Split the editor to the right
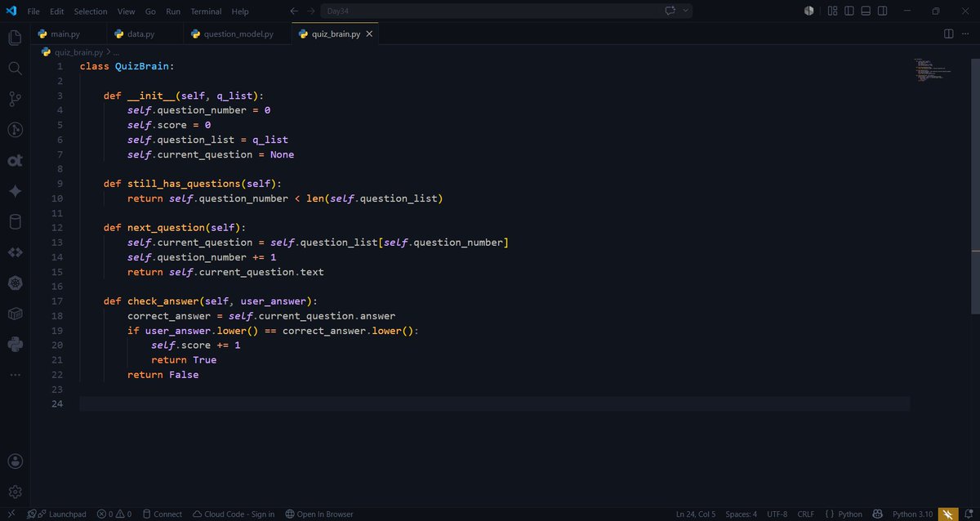This screenshot has height=521, width=980. [x=949, y=34]
